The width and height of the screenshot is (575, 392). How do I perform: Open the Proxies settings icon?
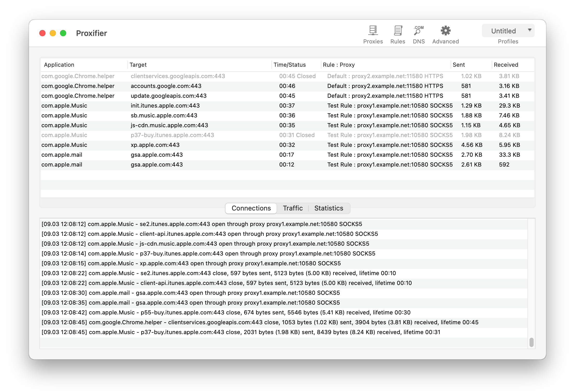[373, 31]
